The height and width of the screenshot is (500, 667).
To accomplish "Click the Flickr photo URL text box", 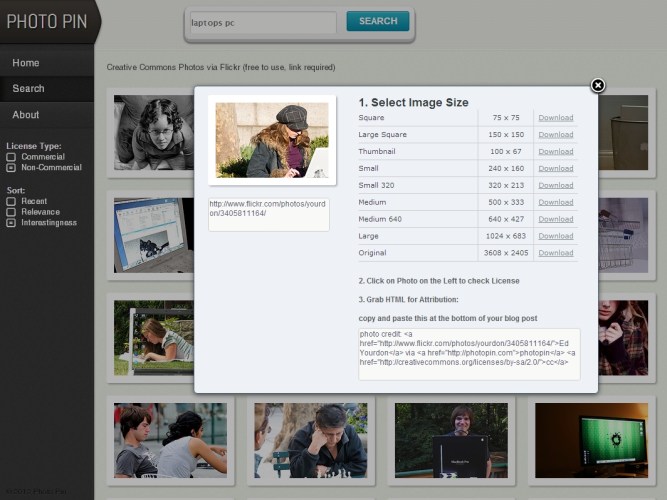I will tap(268, 213).
